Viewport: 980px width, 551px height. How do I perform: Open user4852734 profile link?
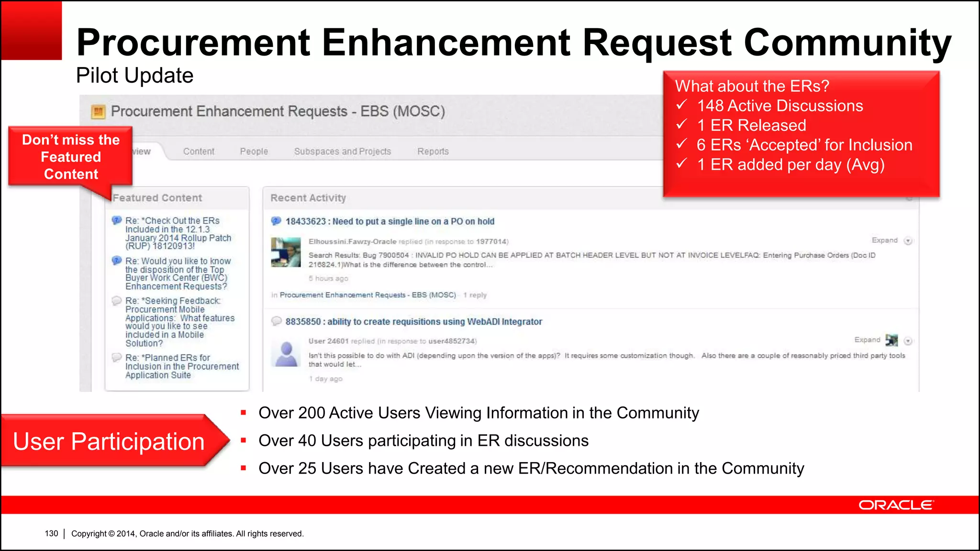click(451, 341)
